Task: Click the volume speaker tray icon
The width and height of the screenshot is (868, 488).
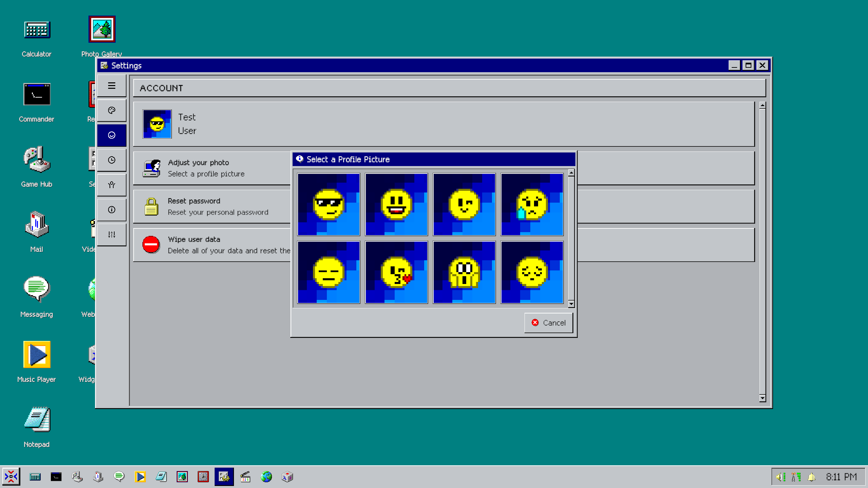Action: click(x=781, y=477)
